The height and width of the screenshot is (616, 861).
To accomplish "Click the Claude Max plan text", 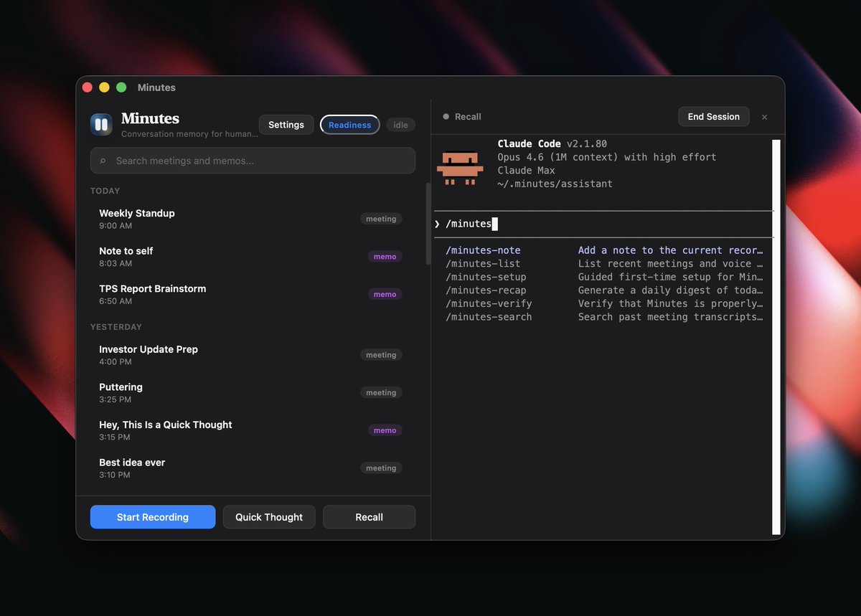I will (526, 171).
